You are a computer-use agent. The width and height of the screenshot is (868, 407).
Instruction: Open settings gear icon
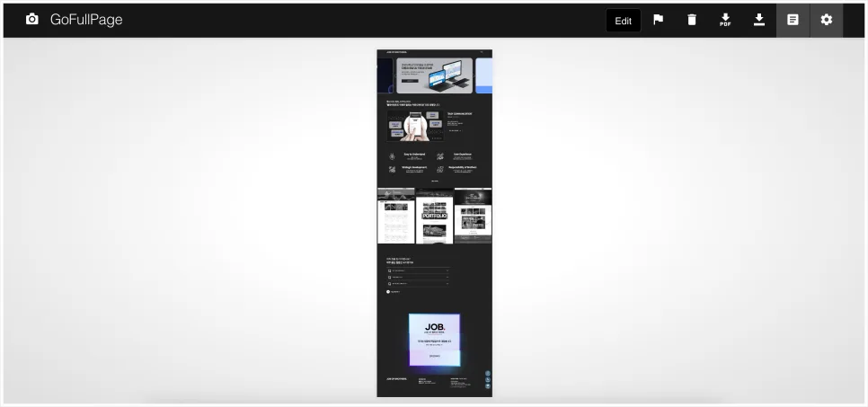[x=827, y=20]
